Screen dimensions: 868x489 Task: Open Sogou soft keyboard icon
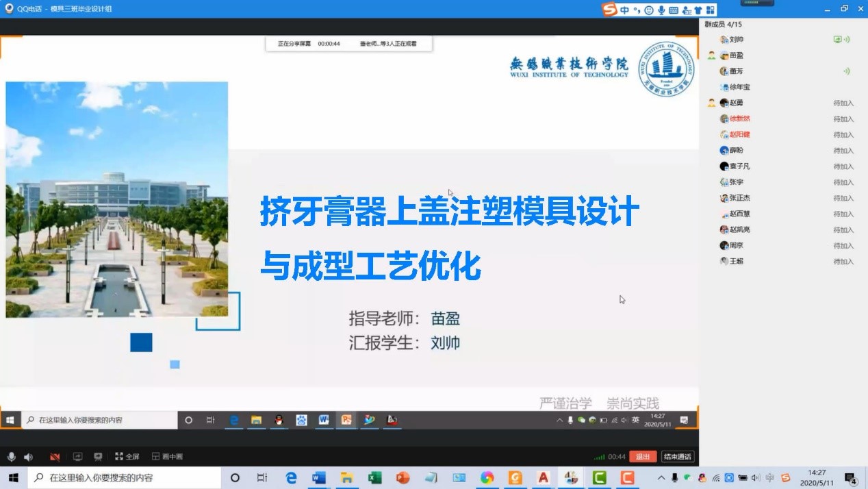pos(674,10)
